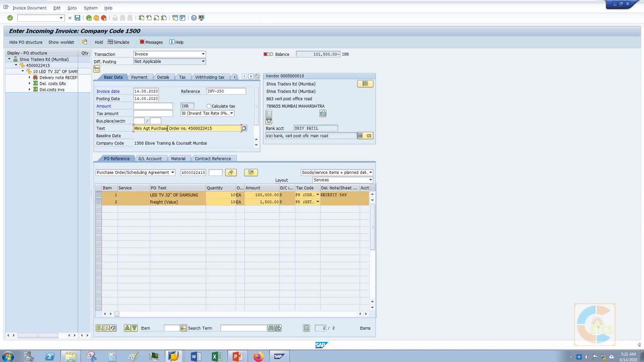This screenshot has height=362, width=644.
Task: Click the display purchase order icon next to the allocation icon
Action: (251, 172)
